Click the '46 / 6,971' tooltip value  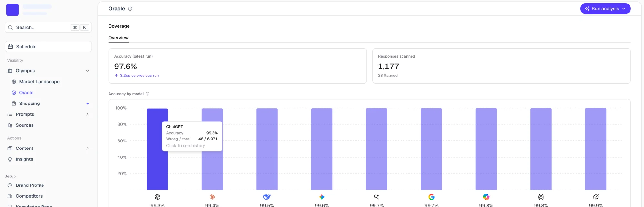tap(208, 139)
